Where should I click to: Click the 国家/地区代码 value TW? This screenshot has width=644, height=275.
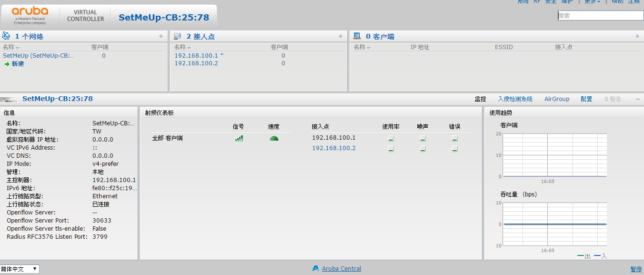click(x=97, y=131)
